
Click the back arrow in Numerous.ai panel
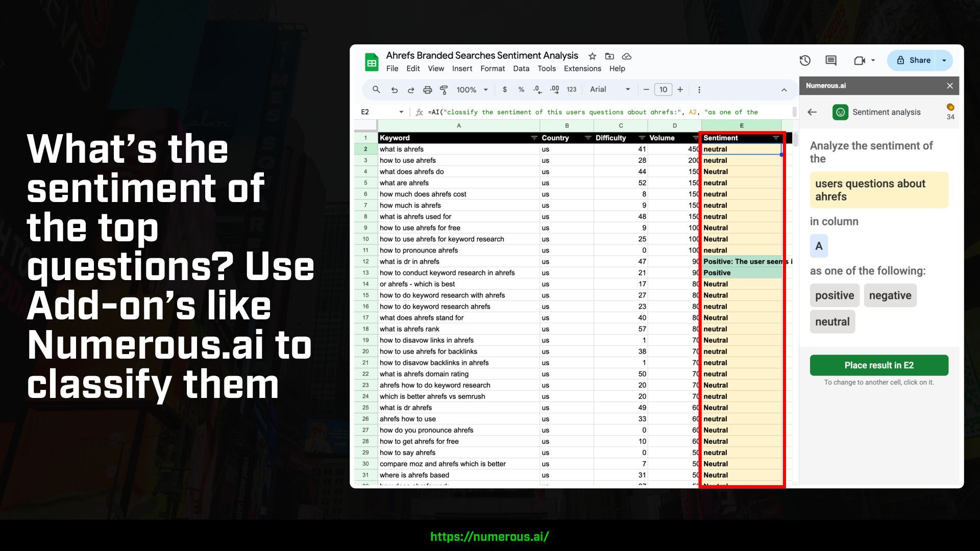pyautogui.click(x=812, y=112)
